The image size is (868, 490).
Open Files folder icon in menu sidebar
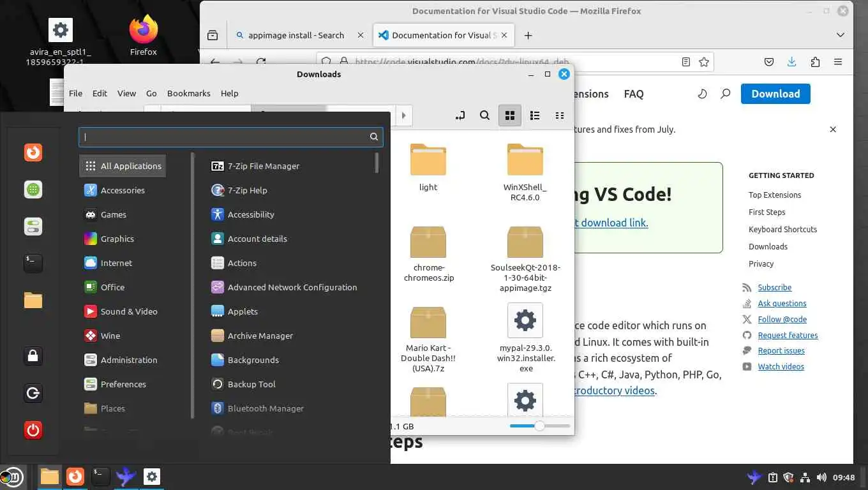coord(33,300)
